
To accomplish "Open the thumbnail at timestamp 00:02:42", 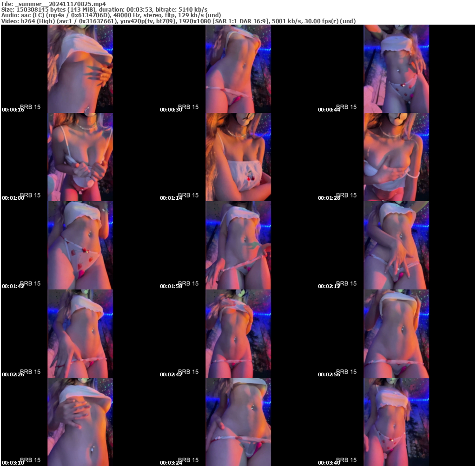I will click(x=238, y=334).
